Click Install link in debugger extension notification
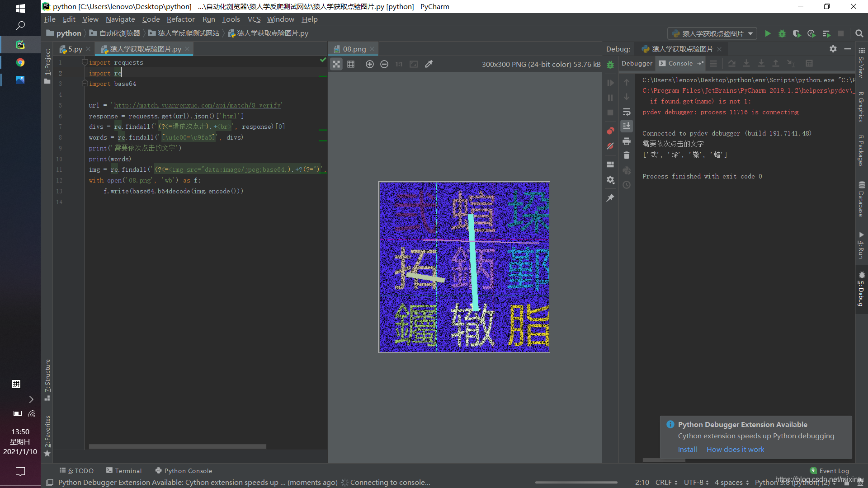Image resolution: width=868 pixels, height=488 pixels. click(x=687, y=449)
